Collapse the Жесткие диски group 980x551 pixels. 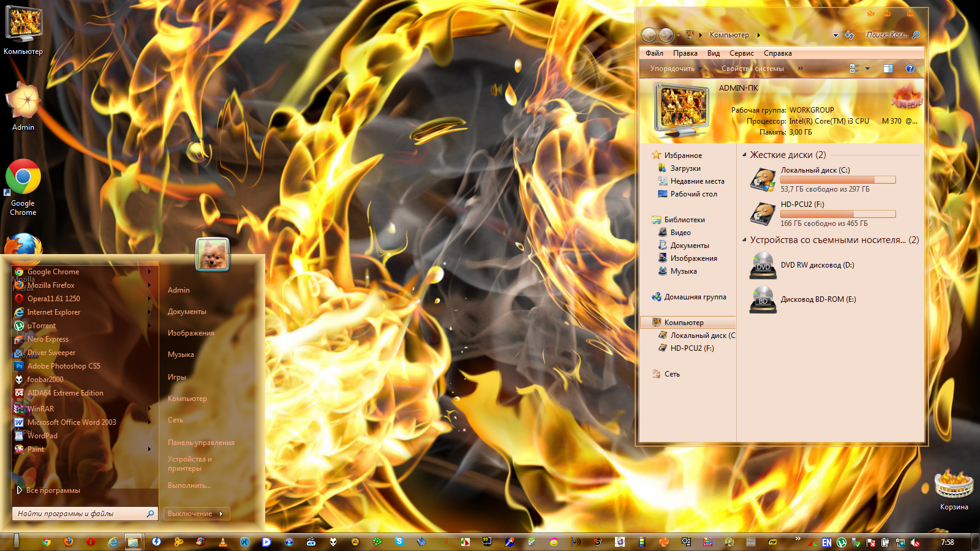(744, 155)
